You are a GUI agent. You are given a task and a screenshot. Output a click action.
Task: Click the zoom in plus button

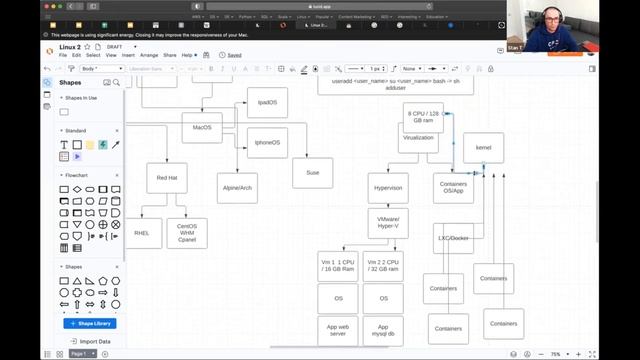[x=578, y=354]
